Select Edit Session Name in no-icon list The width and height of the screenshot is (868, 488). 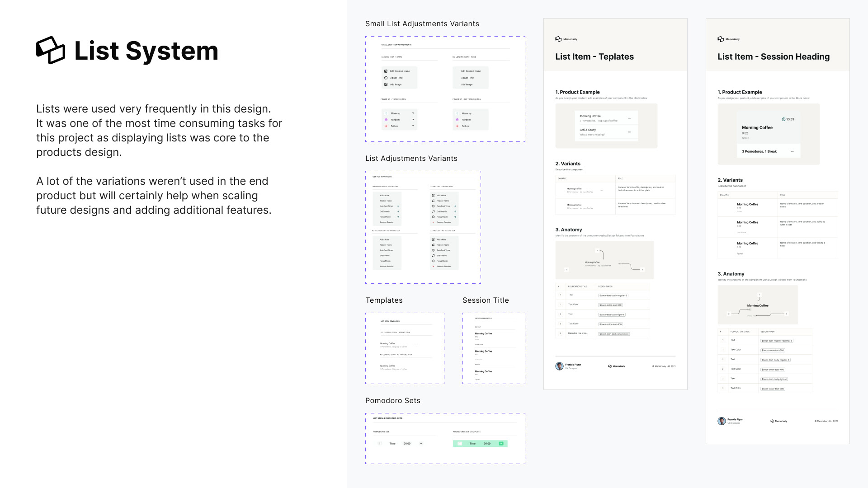click(x=471, y=71)
